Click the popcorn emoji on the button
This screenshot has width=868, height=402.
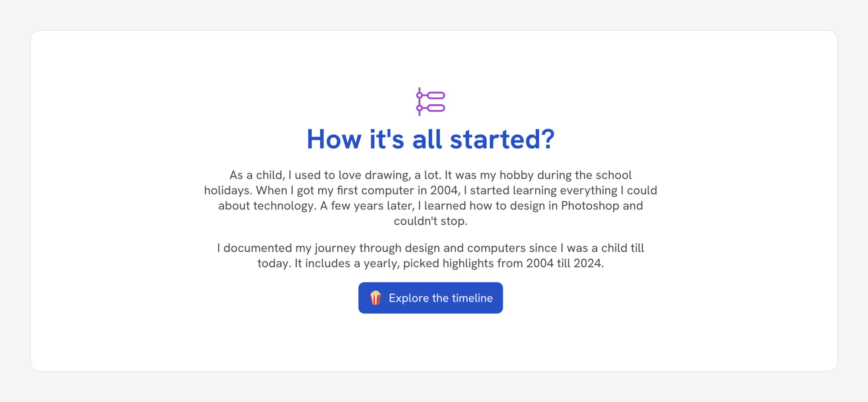(x=375, y=298)
